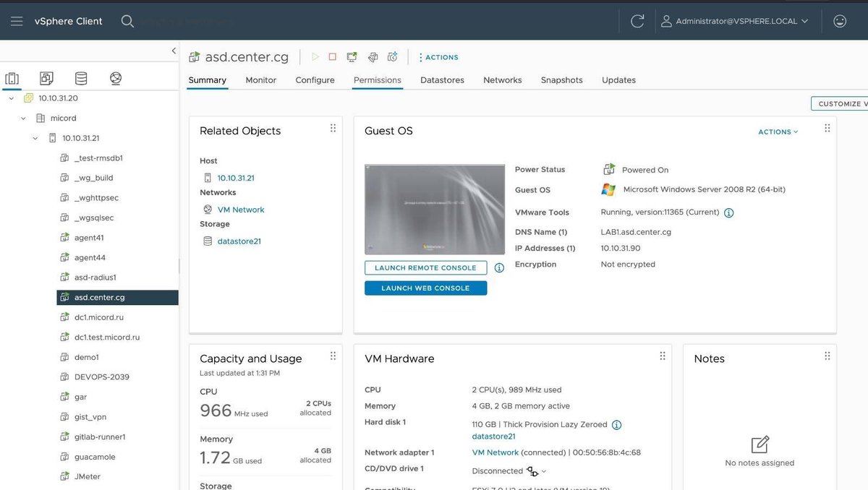Click the Hard disk 1 info icon
The height and width of the screenshot is (490, 868).
(616, 425)
